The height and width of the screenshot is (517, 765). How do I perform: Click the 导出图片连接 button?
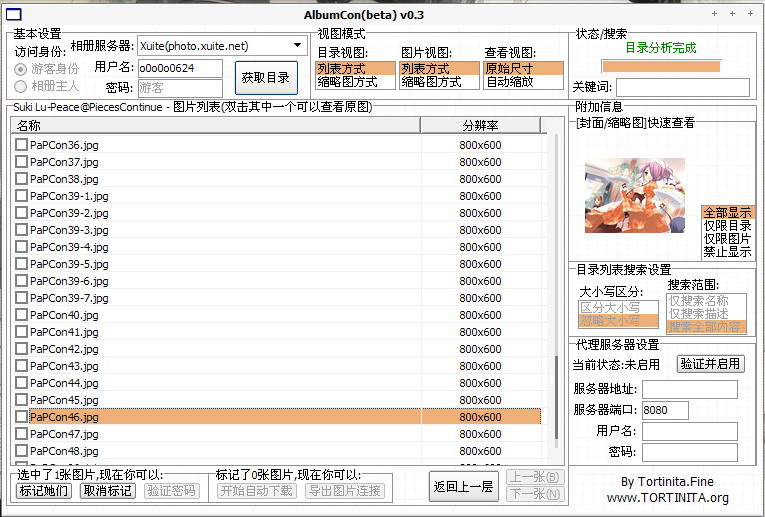pyautogui.click(x=344, y=491)
